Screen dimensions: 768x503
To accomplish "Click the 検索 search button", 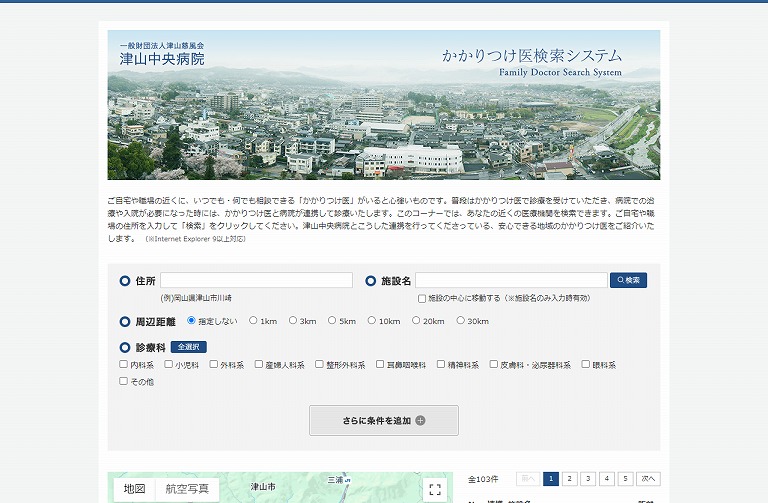I will click(x=628, y=280).
